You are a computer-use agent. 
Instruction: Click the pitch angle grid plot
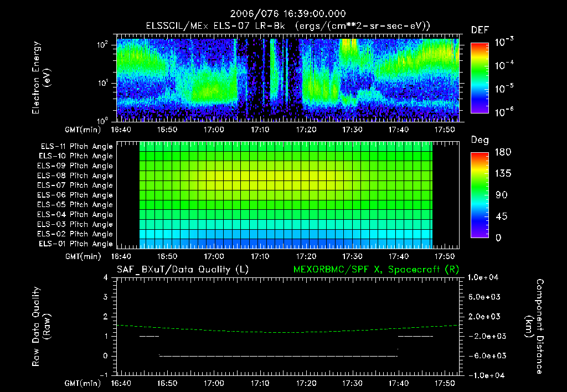[288, 195]
